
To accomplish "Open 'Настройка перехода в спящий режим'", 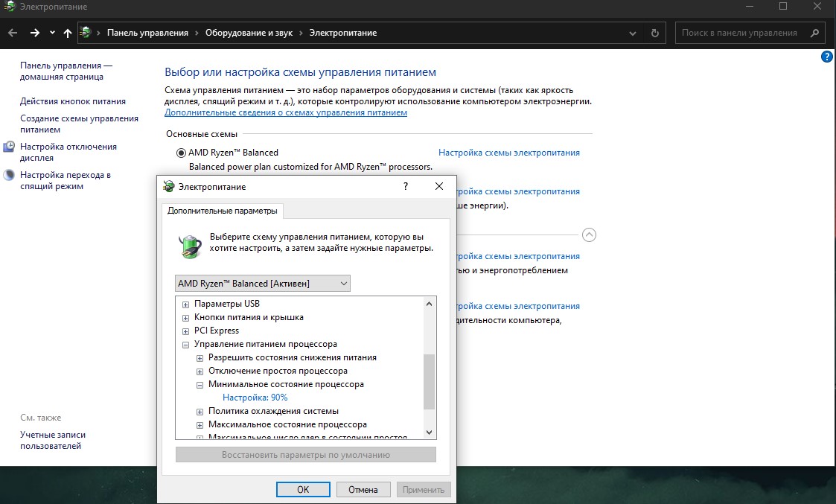I will (65, 180).
